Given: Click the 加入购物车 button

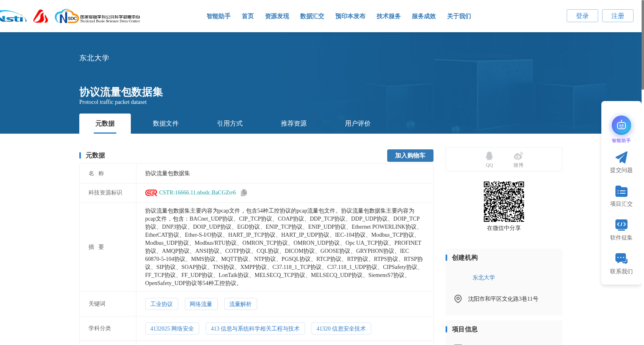Looking at the screenshot, I should 410,155.
